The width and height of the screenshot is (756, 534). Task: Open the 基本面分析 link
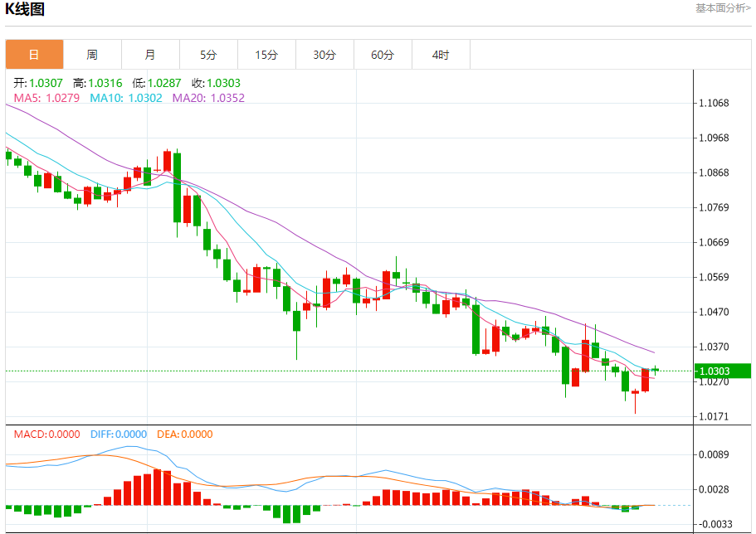tap(723, 8)
